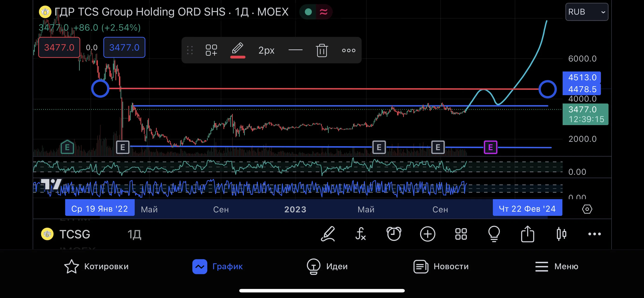The height and width of the screenshot is (298, 644).
Task: Tap the red approximate-data indicator
Action: click(323, 12)
